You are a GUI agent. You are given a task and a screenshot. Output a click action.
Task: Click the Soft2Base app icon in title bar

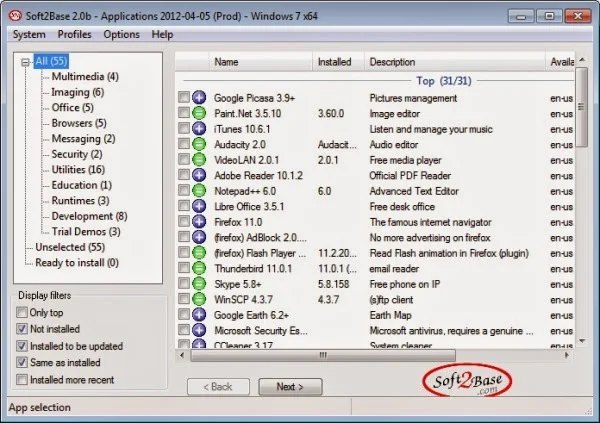[15, 16]
